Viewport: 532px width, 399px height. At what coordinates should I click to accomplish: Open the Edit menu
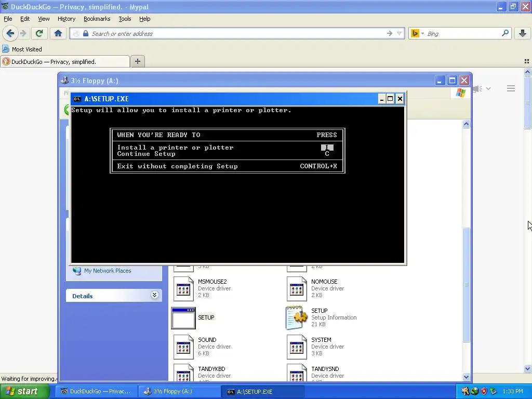25,19
